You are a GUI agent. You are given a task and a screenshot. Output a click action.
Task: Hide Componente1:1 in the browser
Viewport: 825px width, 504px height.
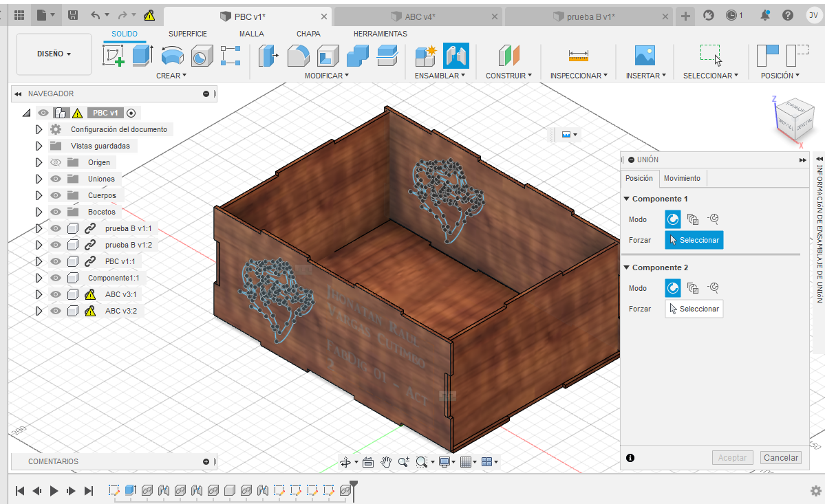(55, 278)
